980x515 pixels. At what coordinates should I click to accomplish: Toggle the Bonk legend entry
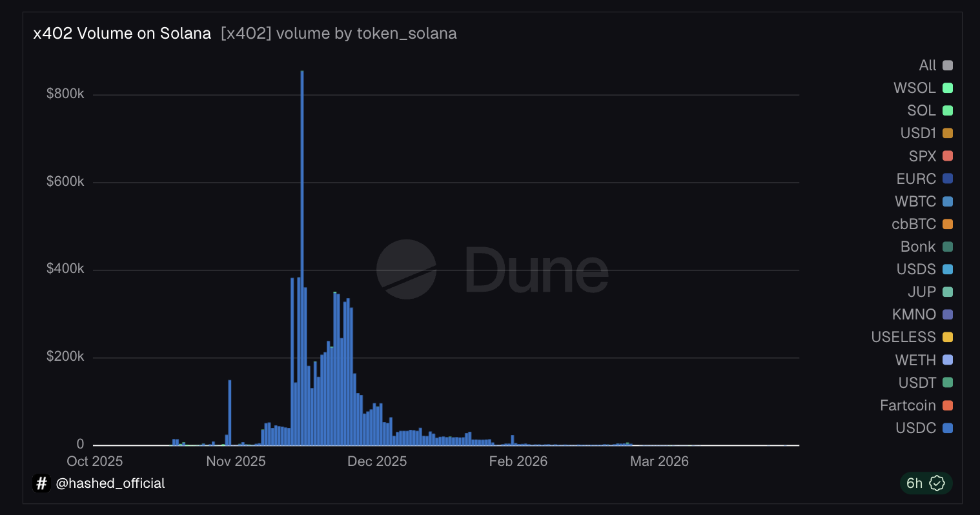pos(926,247)
